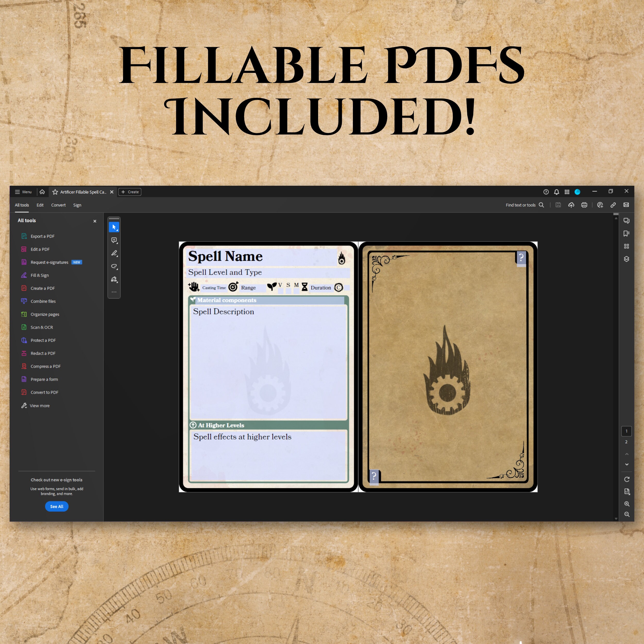Switch to the Convert menu
The height and width of the screenshot is (644, 644).
pyautogui.click(x=58, y=205)
